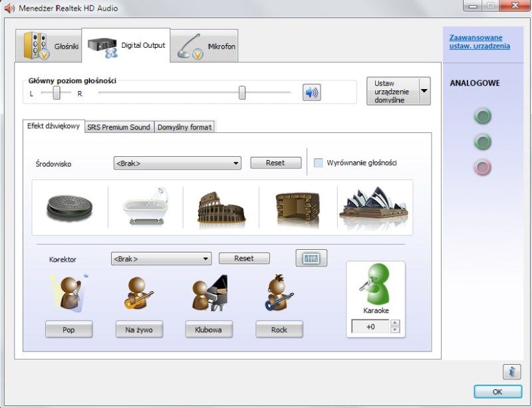Expand the Ustaw urządzenie domyślne arrow
Image resolution: width=532 pixels, height=408 pixels.
(424, 91)
